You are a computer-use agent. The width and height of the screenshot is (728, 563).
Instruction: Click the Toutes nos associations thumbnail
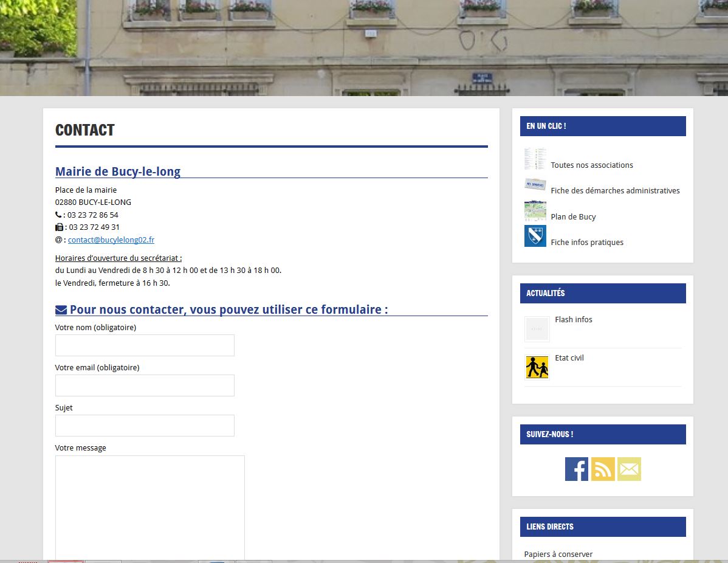[535, 159]
